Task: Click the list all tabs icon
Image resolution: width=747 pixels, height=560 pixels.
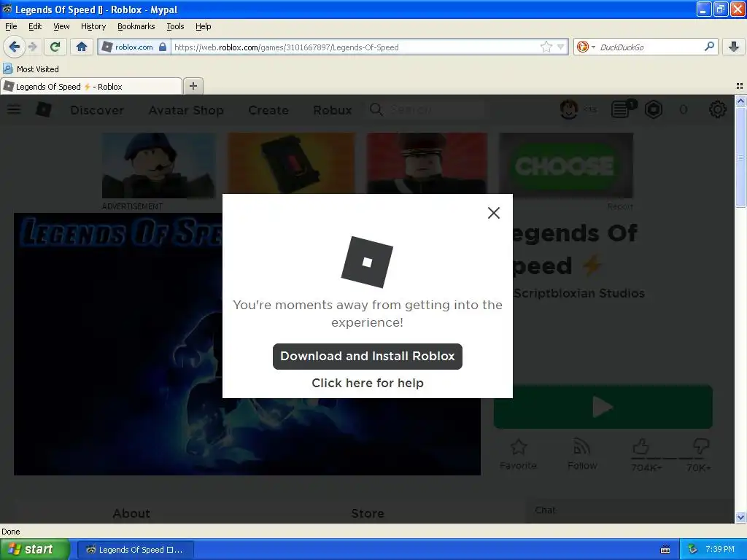Action: [740, 86]
